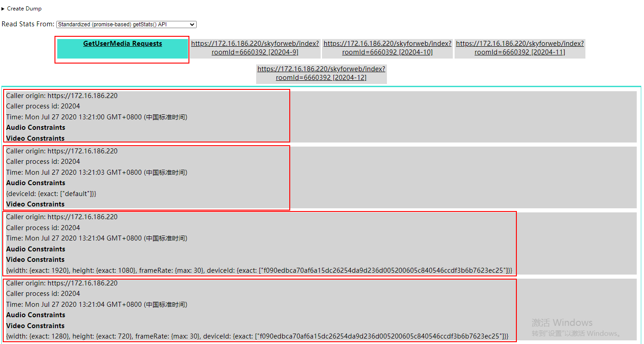The image size is (644, 344).
Task: Click Video Constraints heading in last request
Action: [x=35, y=325]
